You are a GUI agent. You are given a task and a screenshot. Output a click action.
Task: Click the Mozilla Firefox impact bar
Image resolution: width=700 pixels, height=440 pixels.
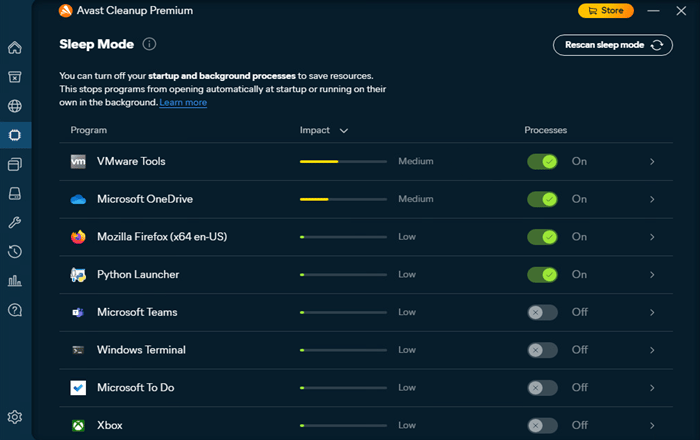(x=343, y=237)
